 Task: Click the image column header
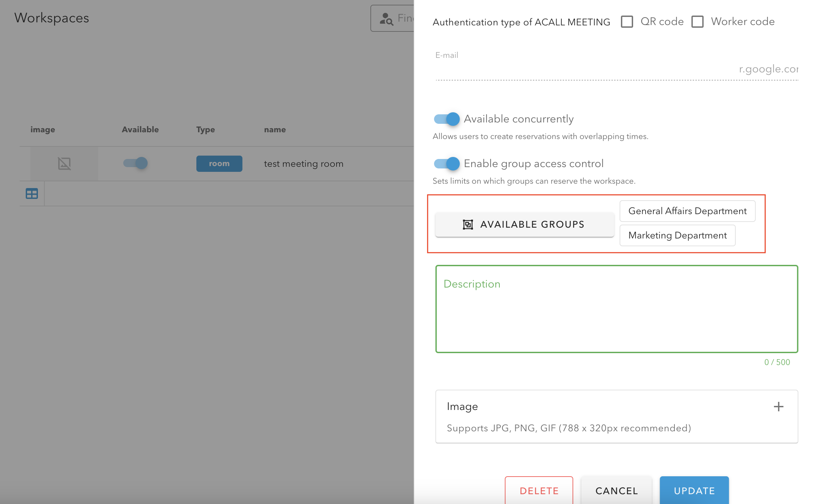click(43, 130)
